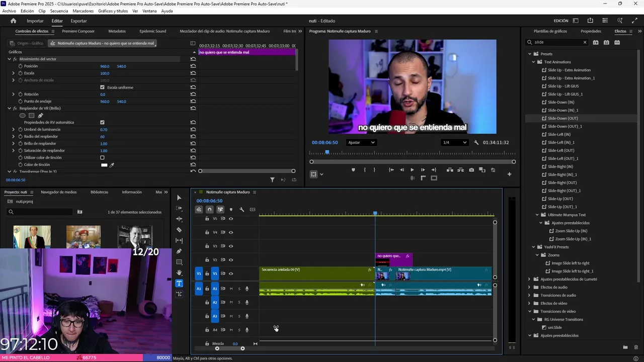Click the Mark In bracket button
This screenshot has width=644, height=362.
point(365,170)
